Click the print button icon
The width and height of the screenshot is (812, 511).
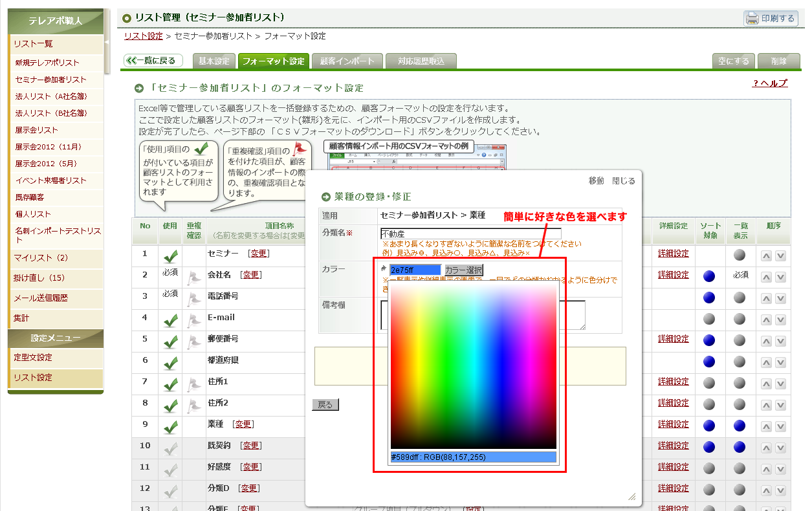click(x=752, y=18)
